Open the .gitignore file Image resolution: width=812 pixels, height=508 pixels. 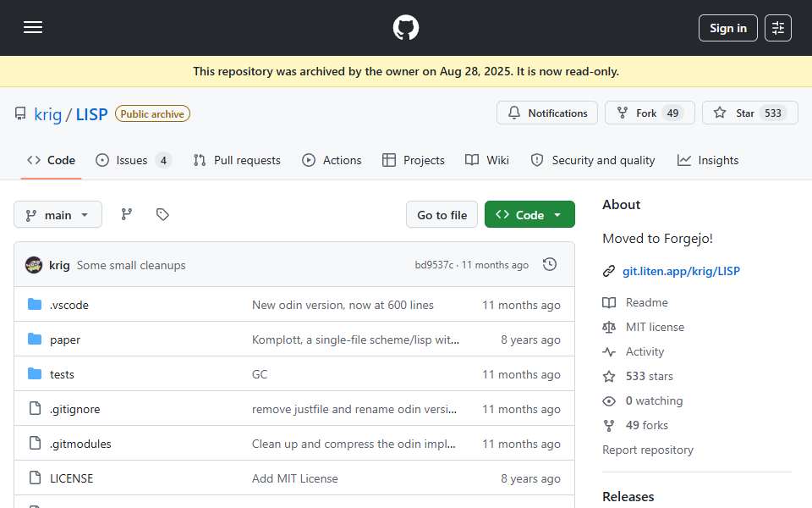click(x=74, y=409)
